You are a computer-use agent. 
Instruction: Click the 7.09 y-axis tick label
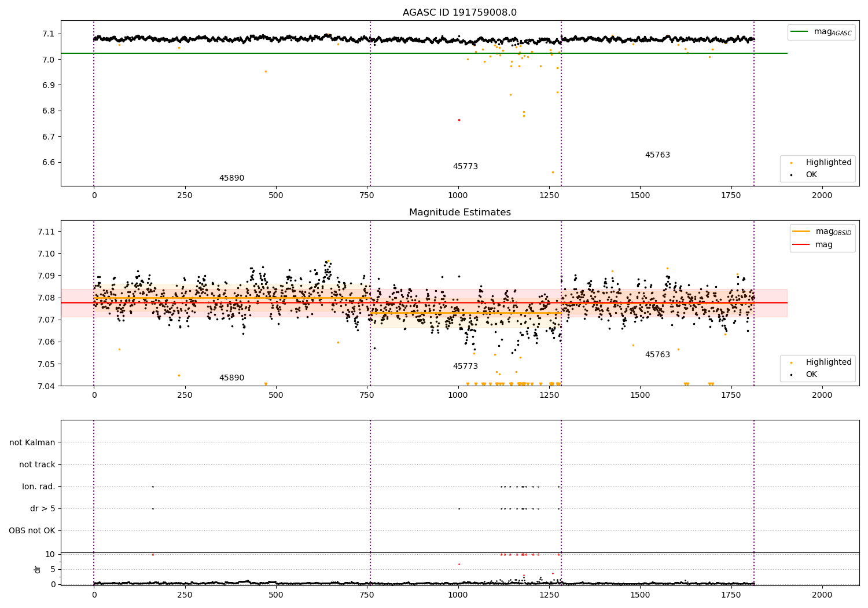click(46, 276)
